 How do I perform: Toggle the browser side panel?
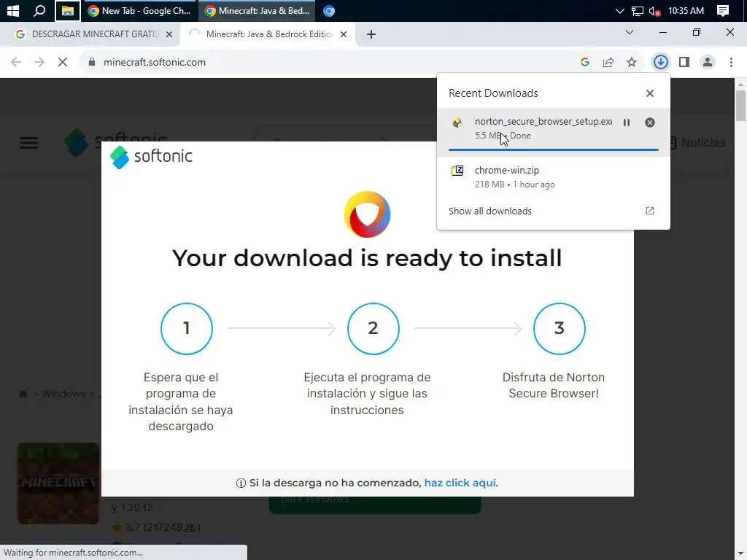(684, 62)
